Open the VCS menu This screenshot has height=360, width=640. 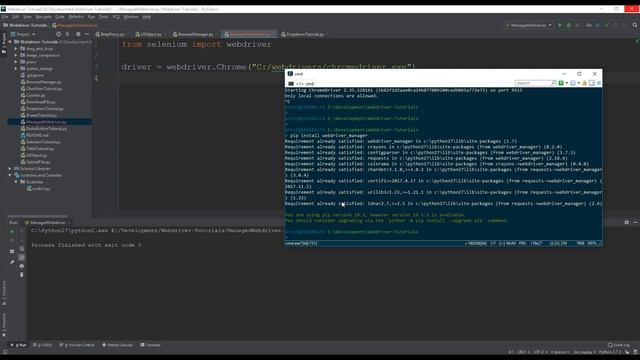click(116, 17)
